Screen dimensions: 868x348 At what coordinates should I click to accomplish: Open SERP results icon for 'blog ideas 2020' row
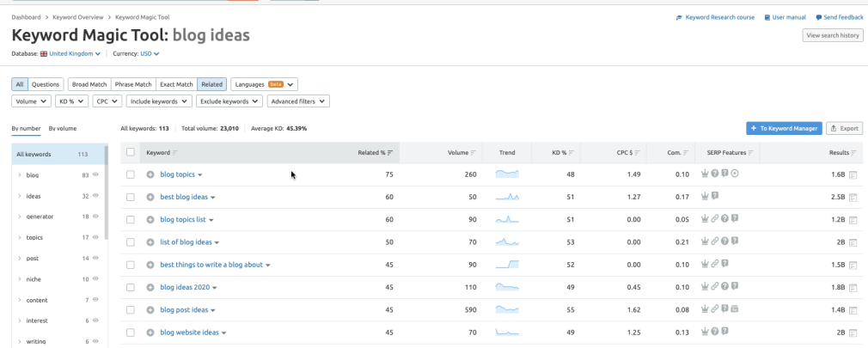853,288
